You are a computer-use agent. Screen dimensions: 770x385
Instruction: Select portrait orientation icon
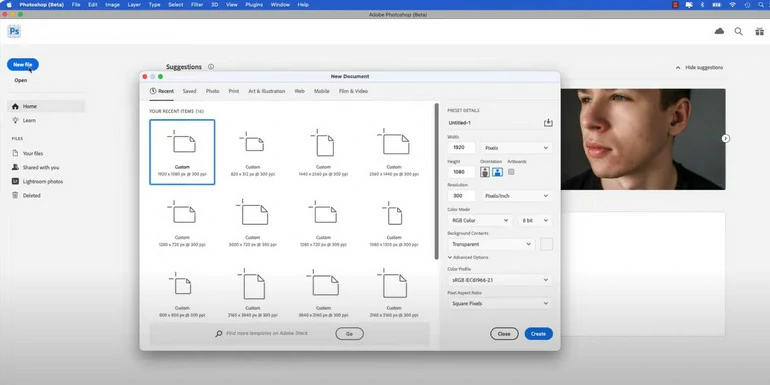pos(485,172)
